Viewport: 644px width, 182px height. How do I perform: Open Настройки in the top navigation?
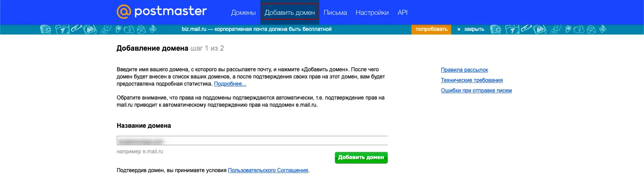pyautogui.click(x=372, y=13)
